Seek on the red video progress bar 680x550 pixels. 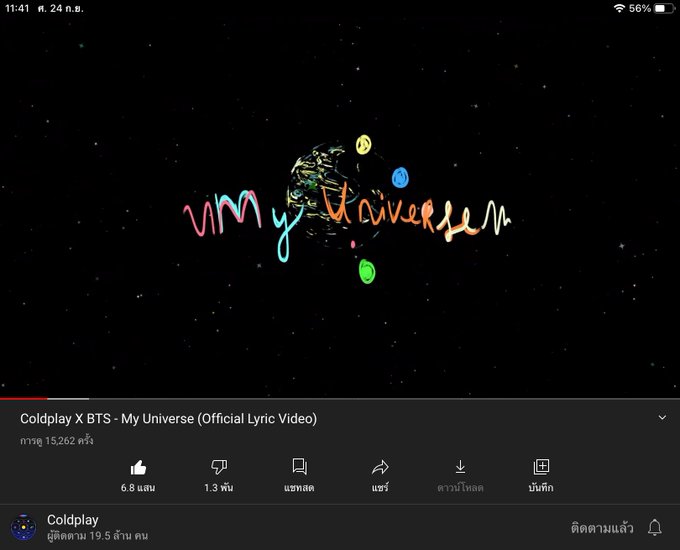click(x=23, y=398)
